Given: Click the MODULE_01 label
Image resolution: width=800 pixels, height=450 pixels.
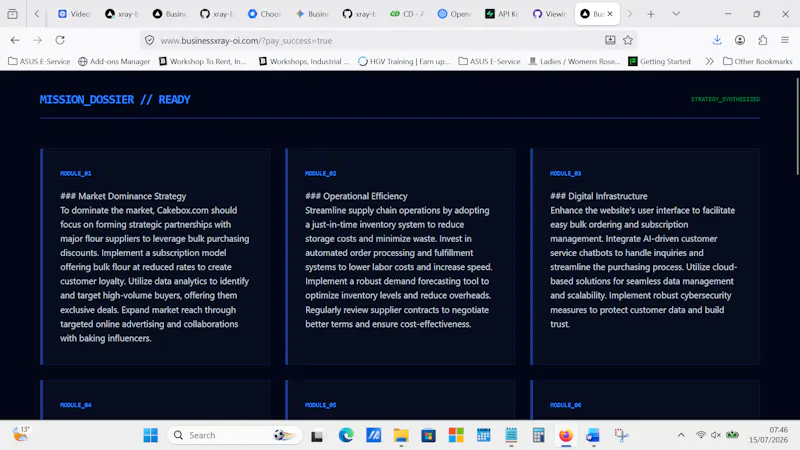Looking at the screenshot, I should click(x=76, y=173).
